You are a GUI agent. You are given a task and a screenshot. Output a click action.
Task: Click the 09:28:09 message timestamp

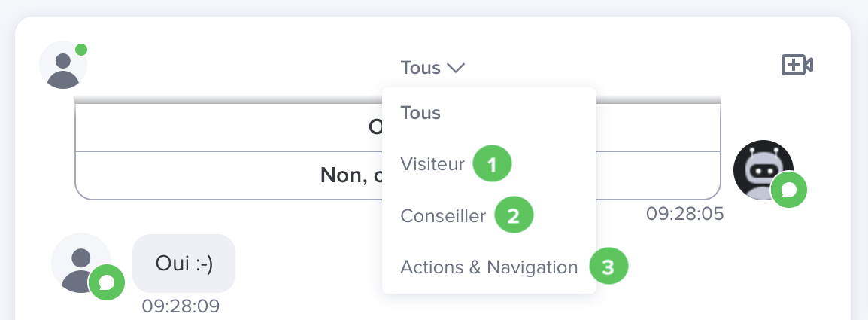click(181, 306)
